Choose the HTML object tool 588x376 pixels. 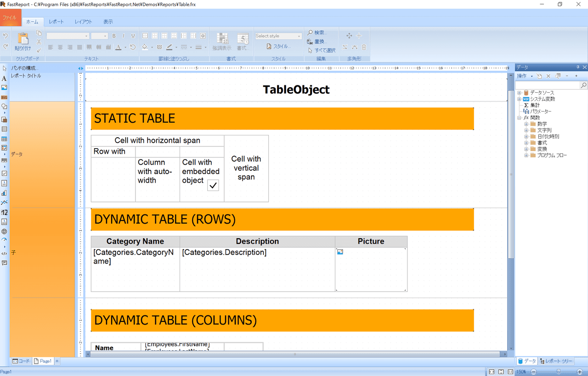tap(4, 253)
